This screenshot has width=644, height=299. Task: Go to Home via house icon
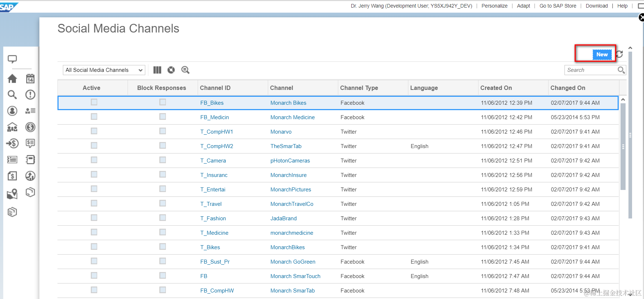click(x=12, y=78)
